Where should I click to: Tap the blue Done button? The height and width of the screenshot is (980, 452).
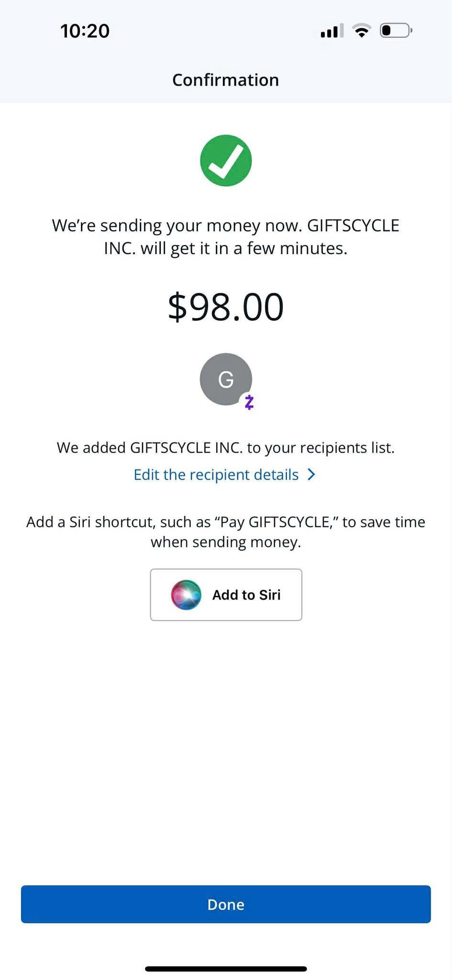coord(226,904)
